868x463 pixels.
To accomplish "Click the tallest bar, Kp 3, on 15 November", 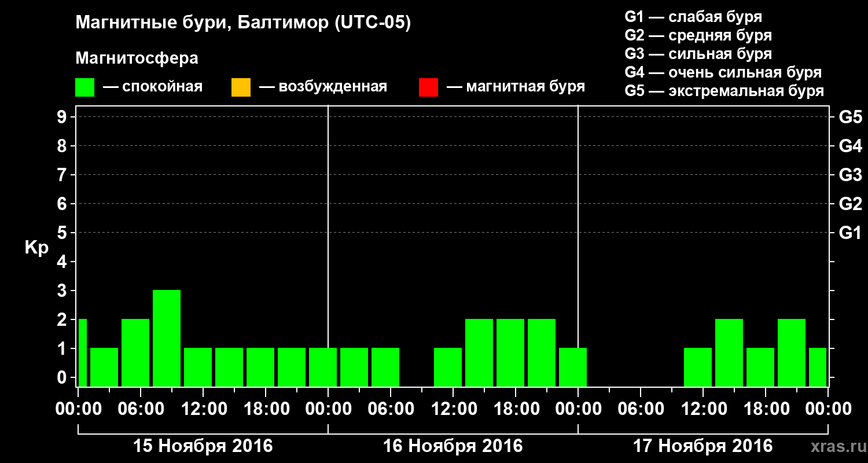I will pyautogui.click(x=167, y=338).
